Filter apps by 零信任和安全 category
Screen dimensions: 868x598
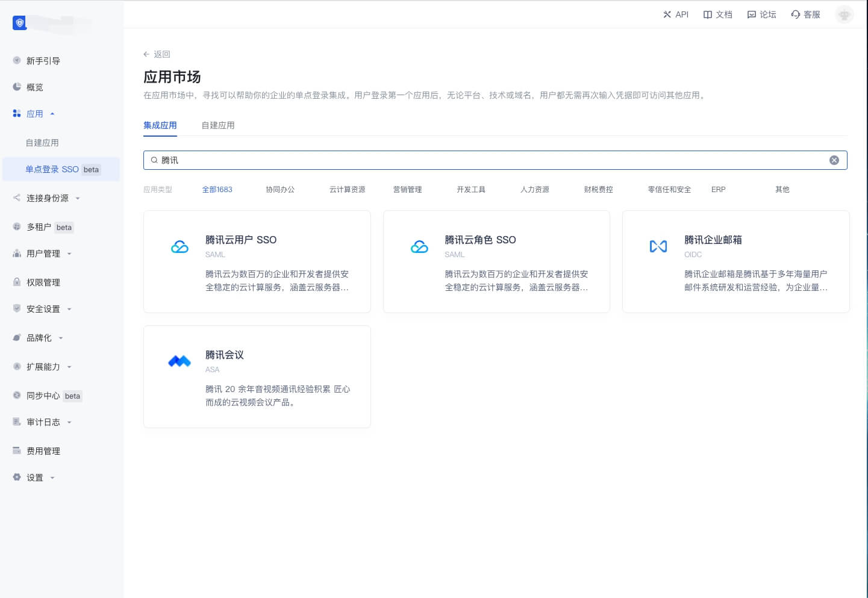click(669, 190)
